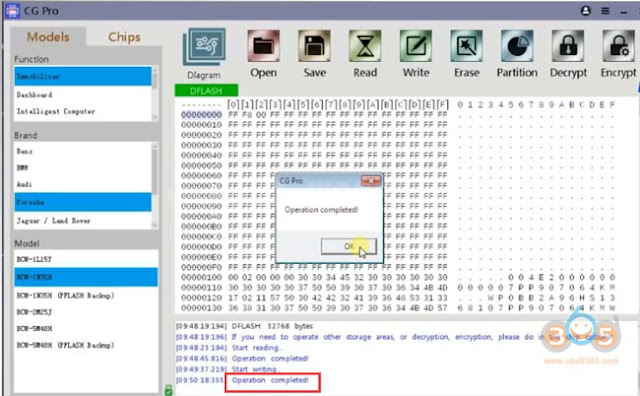Save data with the floppy icon
640x396 pixels.
(x=314, y=46)
